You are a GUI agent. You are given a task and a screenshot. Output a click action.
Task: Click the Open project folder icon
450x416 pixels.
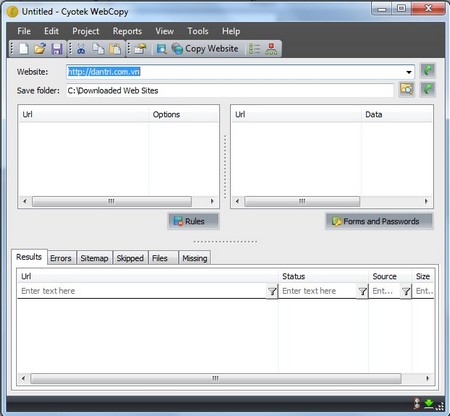(40, 49)
